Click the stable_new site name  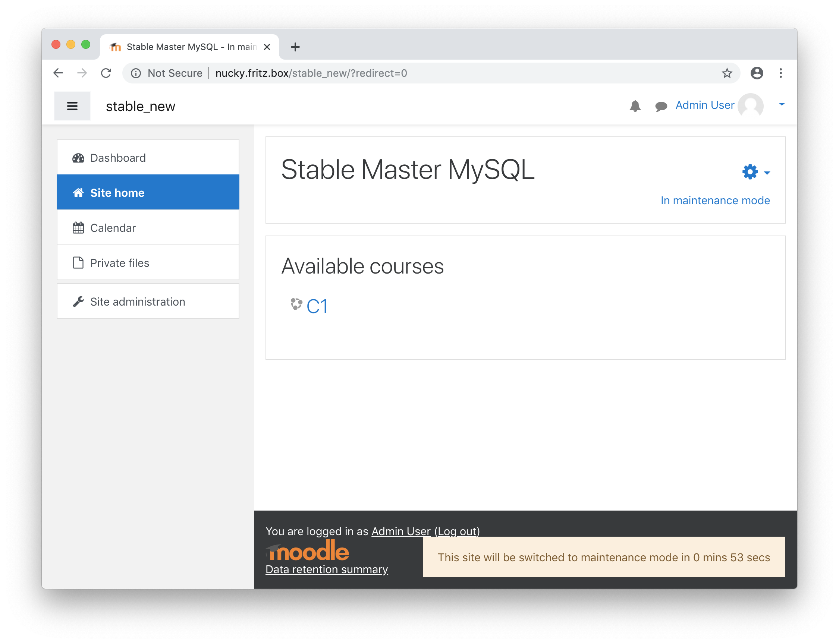pyautogui.click(x=140, y=106)
